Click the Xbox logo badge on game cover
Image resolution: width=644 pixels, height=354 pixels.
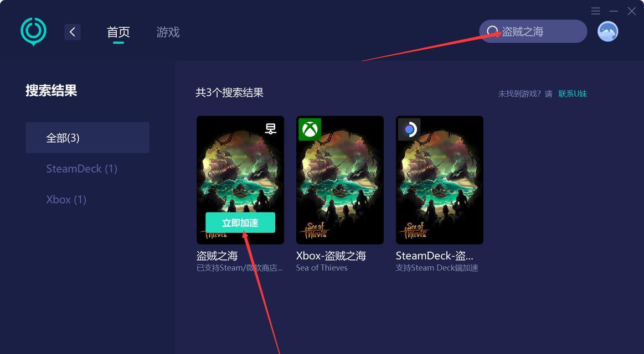point(310,129)
